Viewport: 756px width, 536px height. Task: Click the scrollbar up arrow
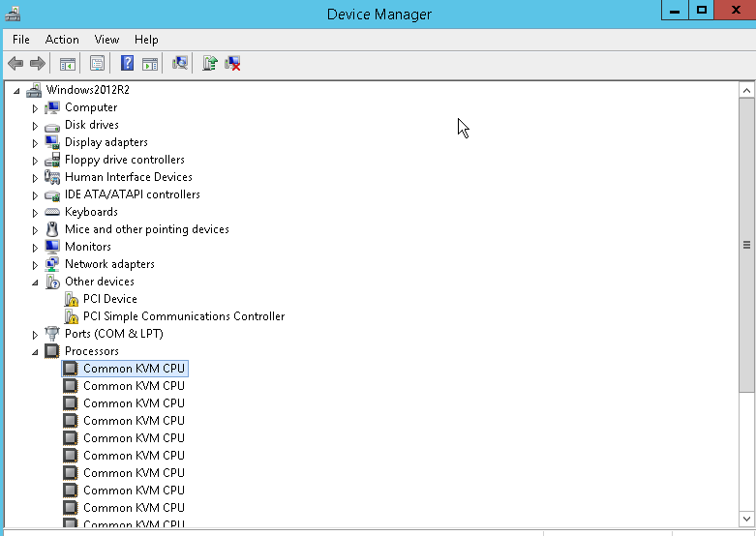746,91
